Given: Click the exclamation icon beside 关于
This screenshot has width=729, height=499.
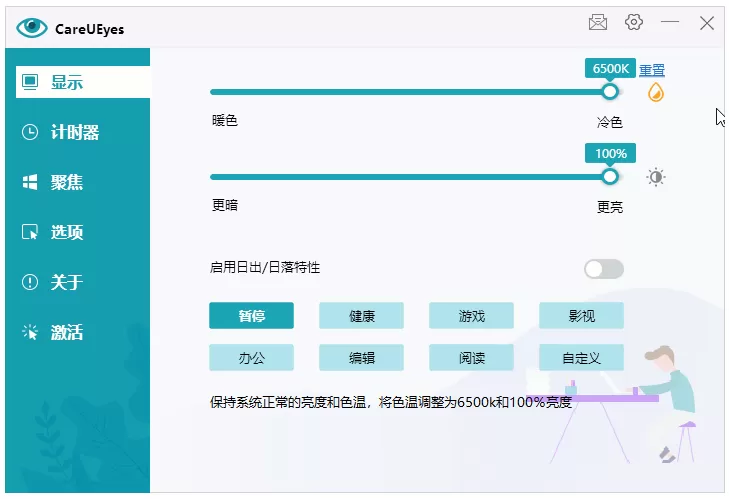Looking at the screenshot, I should click(x=30, y=282).
